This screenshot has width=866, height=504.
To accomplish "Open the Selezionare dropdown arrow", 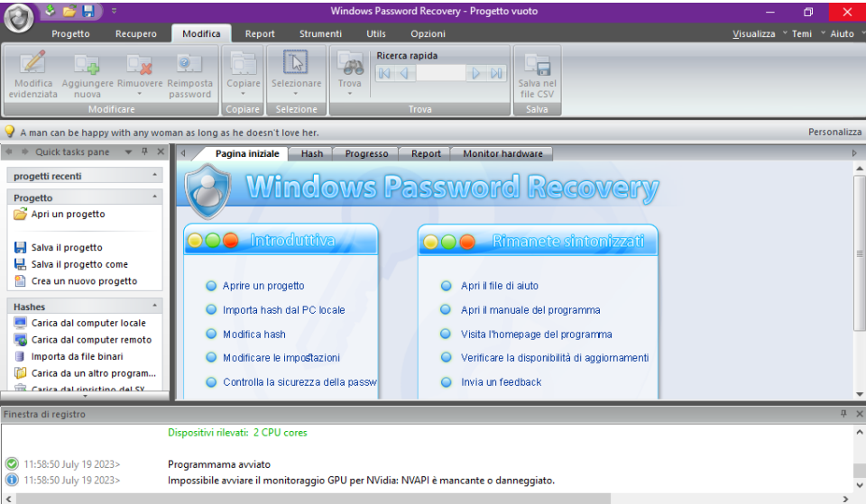I will point(296,94).
